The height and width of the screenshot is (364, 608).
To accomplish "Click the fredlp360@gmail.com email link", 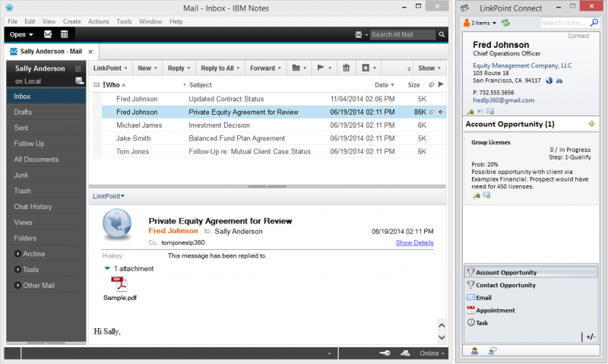I will (503, 100).
